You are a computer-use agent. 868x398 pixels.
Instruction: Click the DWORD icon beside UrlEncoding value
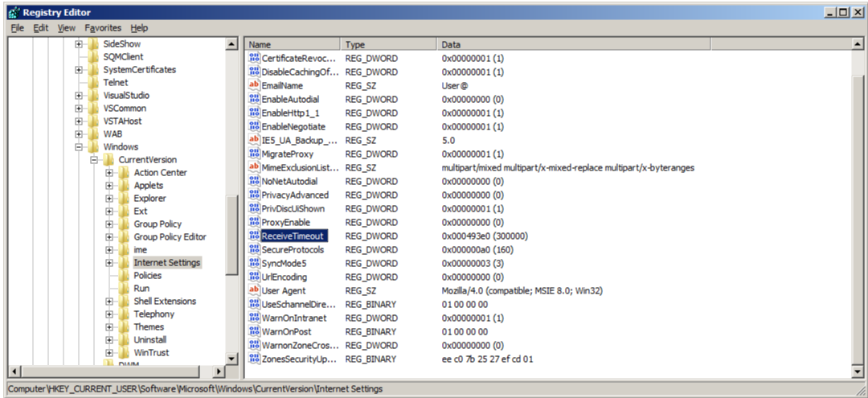(x=254, y=277)
